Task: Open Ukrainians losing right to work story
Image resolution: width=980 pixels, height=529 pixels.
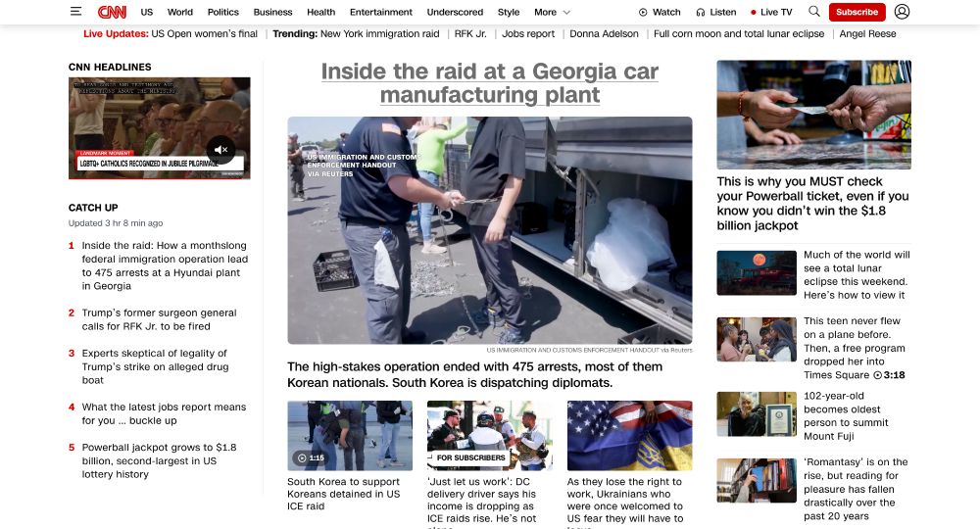Action: (625, 501)
